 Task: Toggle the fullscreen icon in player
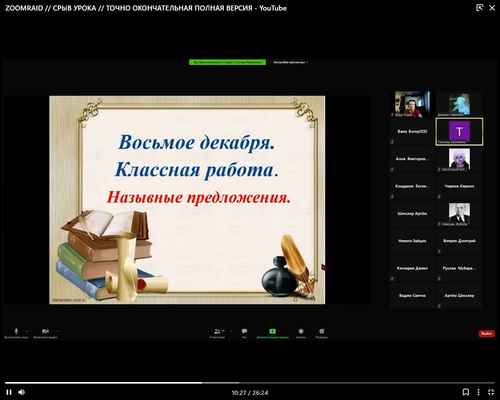[x=491, y=392]
